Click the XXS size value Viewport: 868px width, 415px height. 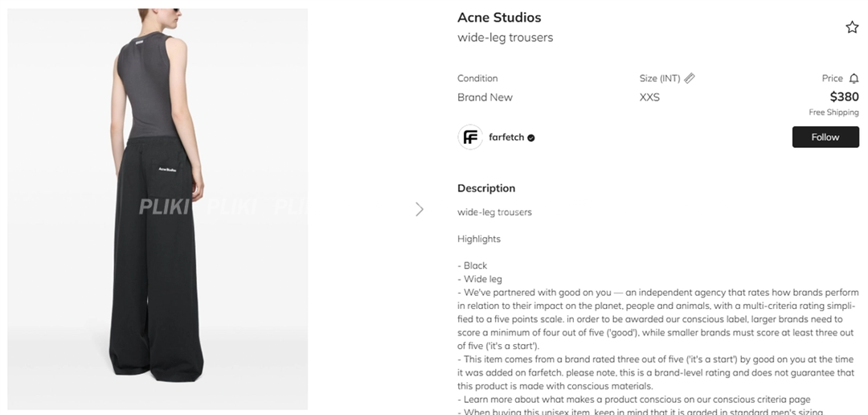pos(649,97)
